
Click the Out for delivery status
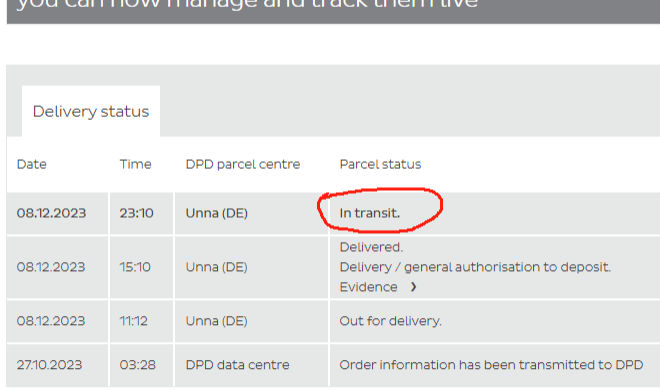(391, 321)
